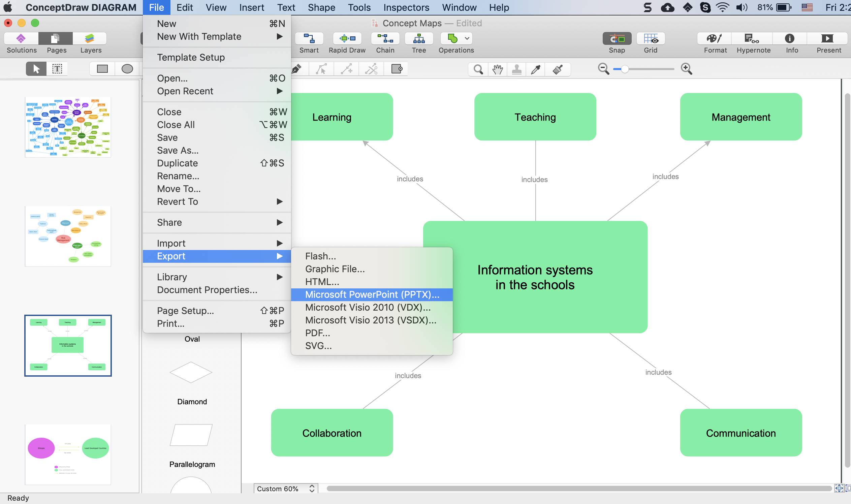The image size is (851, 504).
Task: Choose Microsoft PowerPoint (PPTX) export
Action: (x=372, y=294)
